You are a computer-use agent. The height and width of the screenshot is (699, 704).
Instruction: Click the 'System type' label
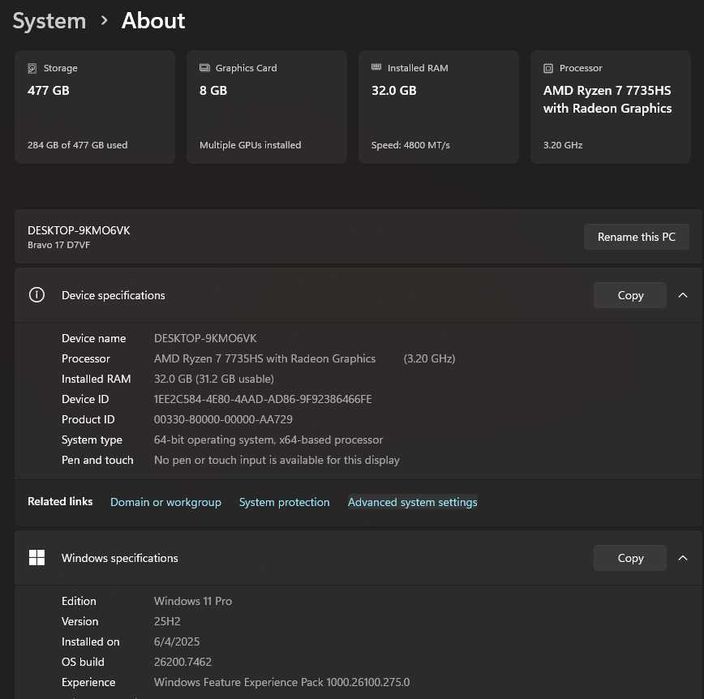pos(92,440)
